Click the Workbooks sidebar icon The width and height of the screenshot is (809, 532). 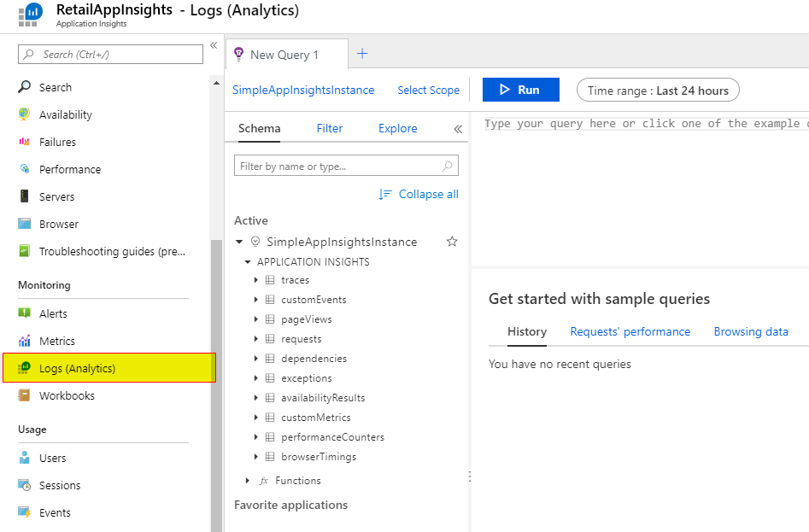(25, 395)
